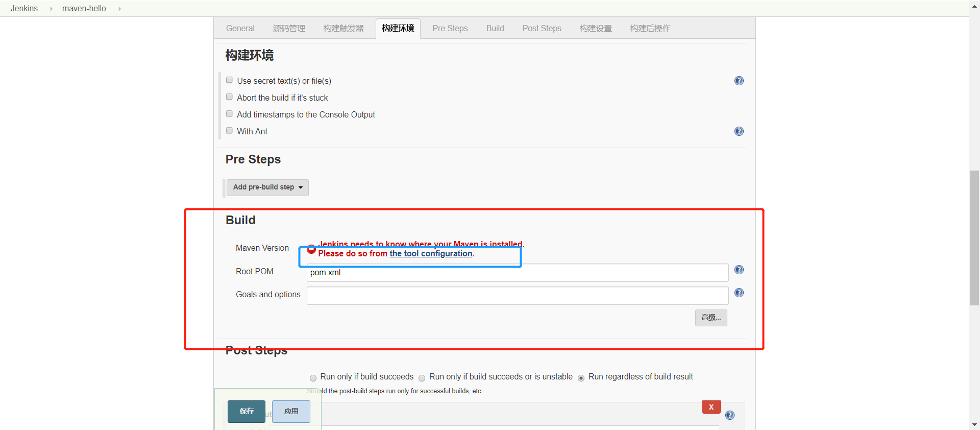Switch to the 源码管理 tab

289,29
